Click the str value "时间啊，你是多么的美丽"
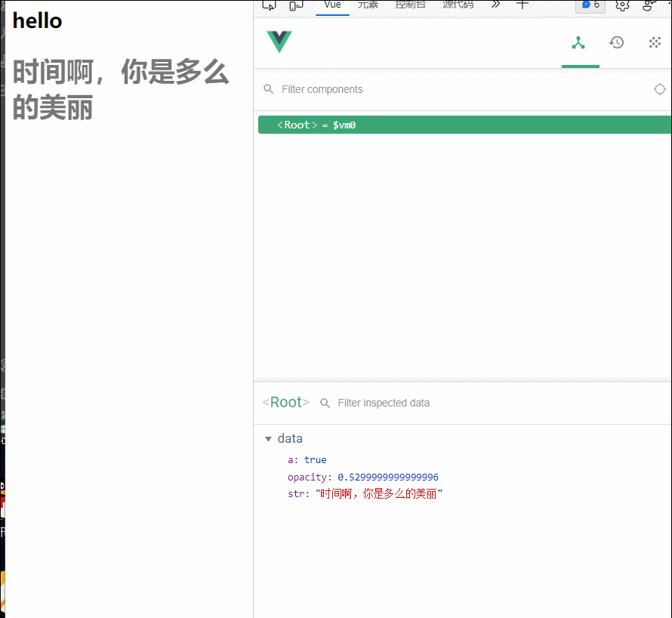The height and width of the screenshot is (618, 672). [379, 493]
